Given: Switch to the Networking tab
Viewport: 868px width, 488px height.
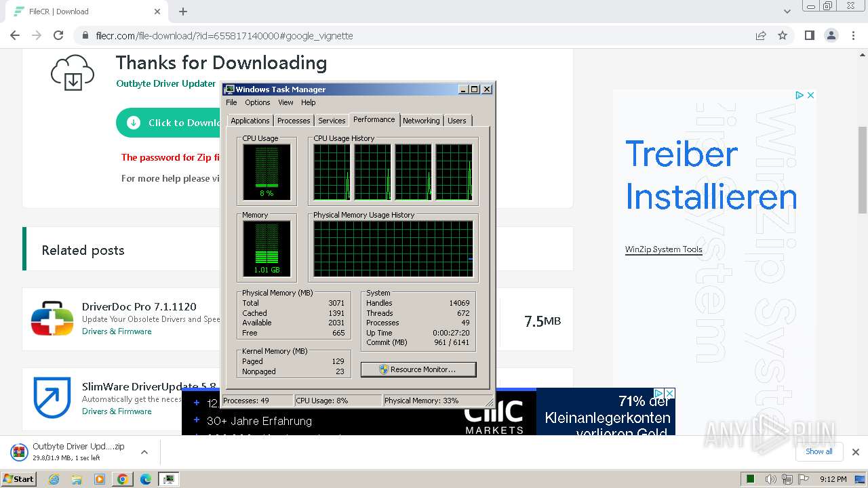Looking at the screenshot, I should point(421,121).
